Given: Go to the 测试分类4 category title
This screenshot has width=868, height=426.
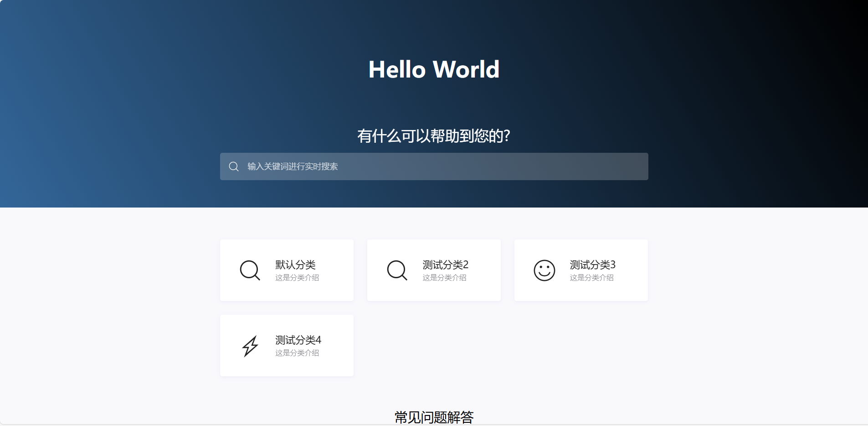Looking at the screenshot, I should (298, 340).
